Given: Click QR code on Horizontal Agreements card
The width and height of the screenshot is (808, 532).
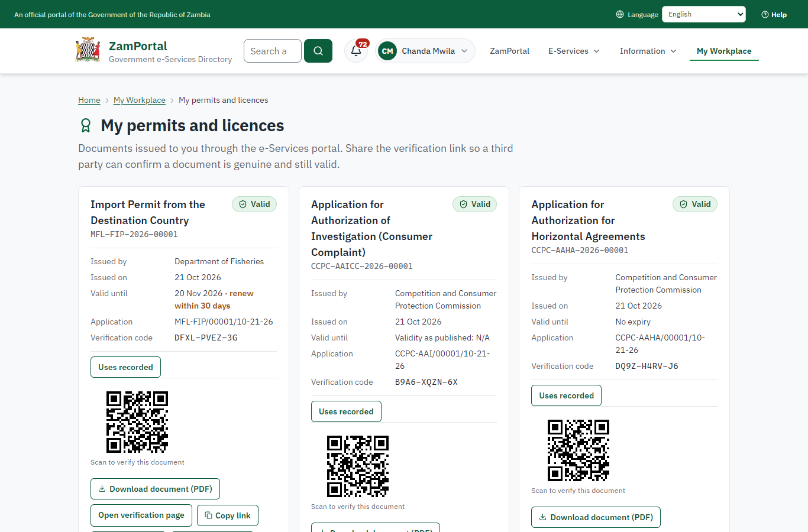Looking at the screenshot, I should click(578, 450).
